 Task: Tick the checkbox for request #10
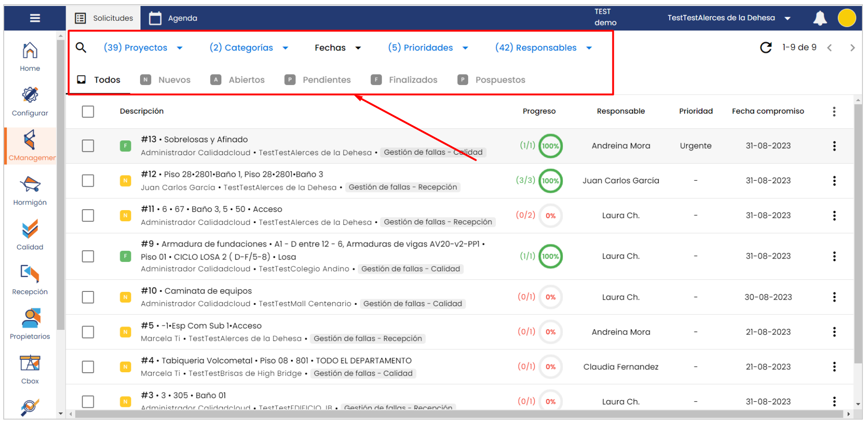[88, 297]
